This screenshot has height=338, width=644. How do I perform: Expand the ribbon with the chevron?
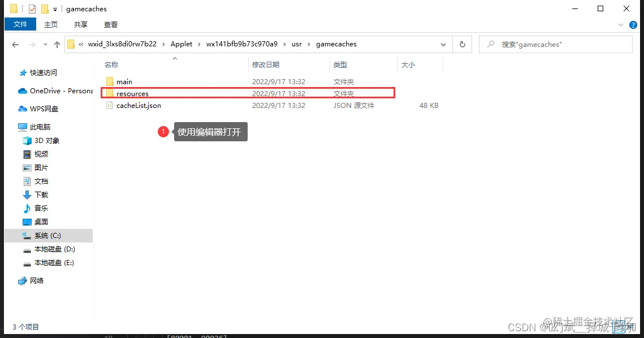pyautogui.click(x=621, y=25)
